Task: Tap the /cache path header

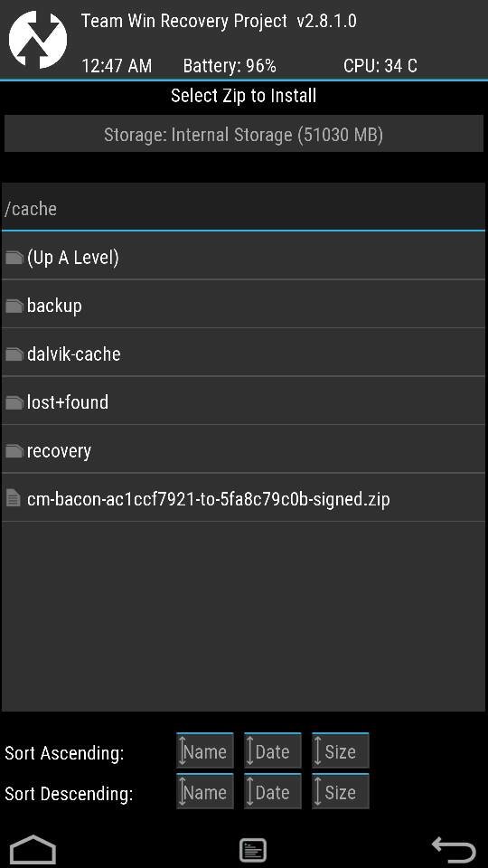Action: click(243, 208)
